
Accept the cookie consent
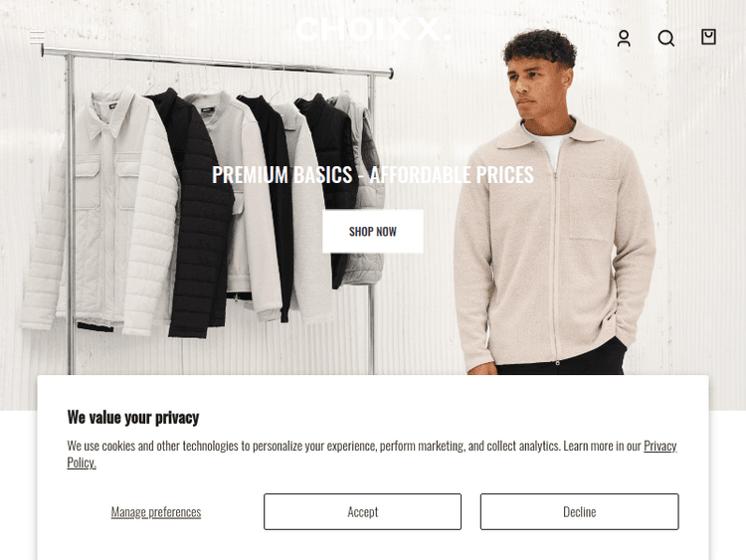[362, 511]
